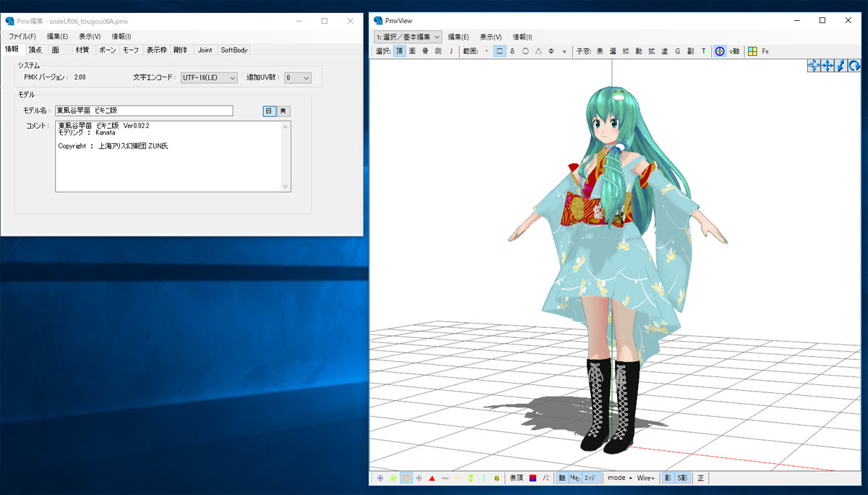Toggle the red triangle display icon
Screen dimensions: 868x495
(432, 478)
